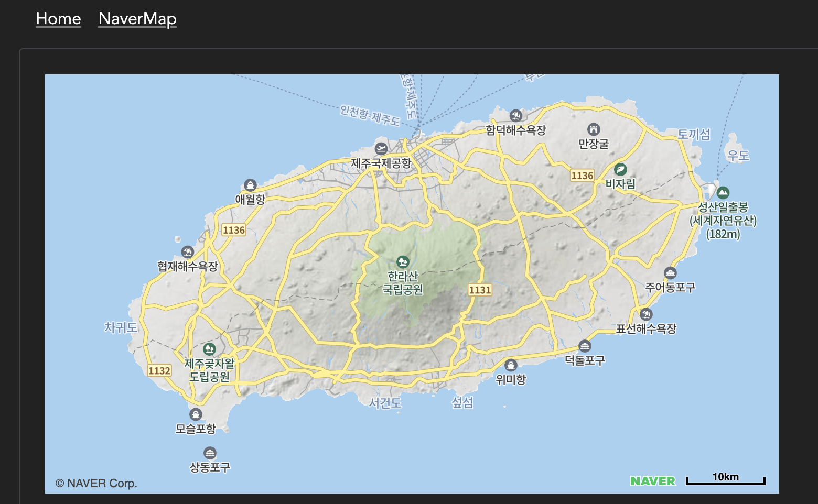This screenshot has width=818, height=504.
Task: Select the 섶섬 island label
Action: [462, 402]
